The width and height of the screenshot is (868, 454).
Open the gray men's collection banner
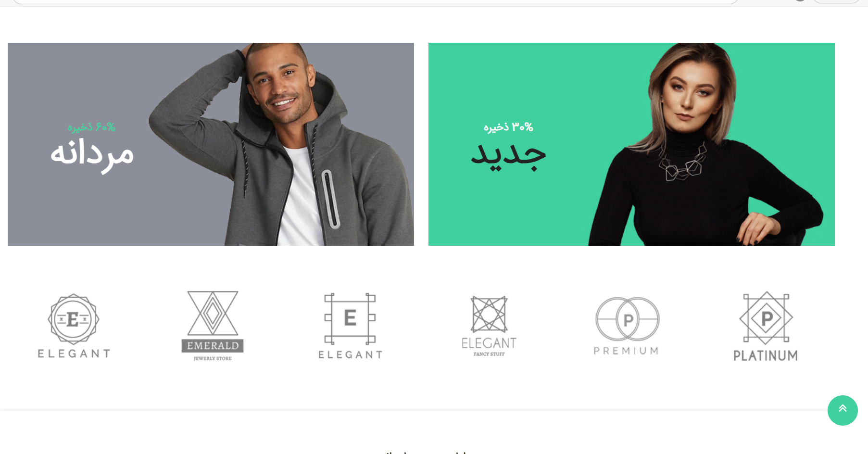click(x=211, y=144)
